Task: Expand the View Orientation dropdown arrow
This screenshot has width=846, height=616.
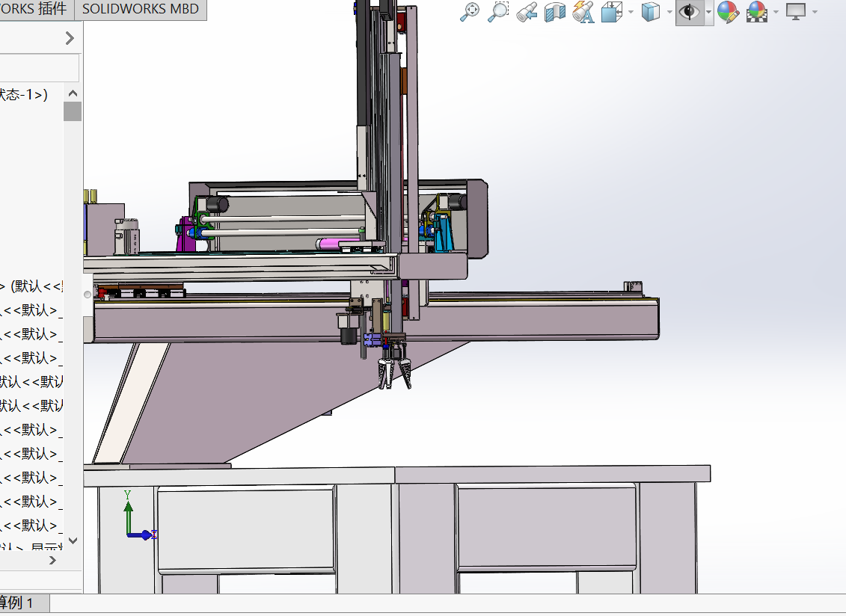Action: [x=631, y=12]
